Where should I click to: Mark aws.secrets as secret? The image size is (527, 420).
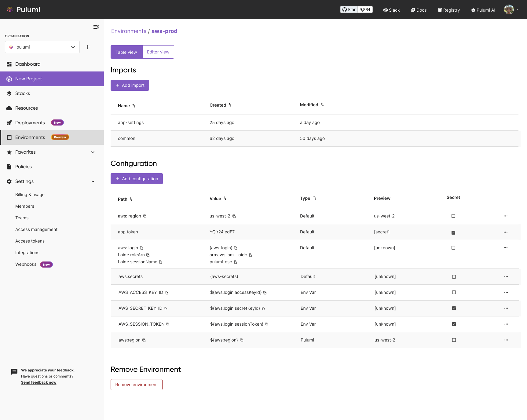(454, 277)
